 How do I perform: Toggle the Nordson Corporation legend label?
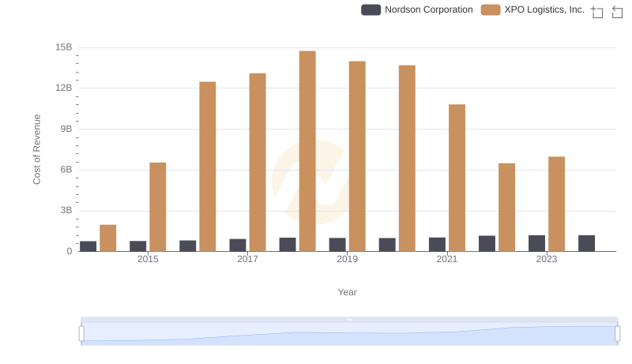[x=428, y=9]
